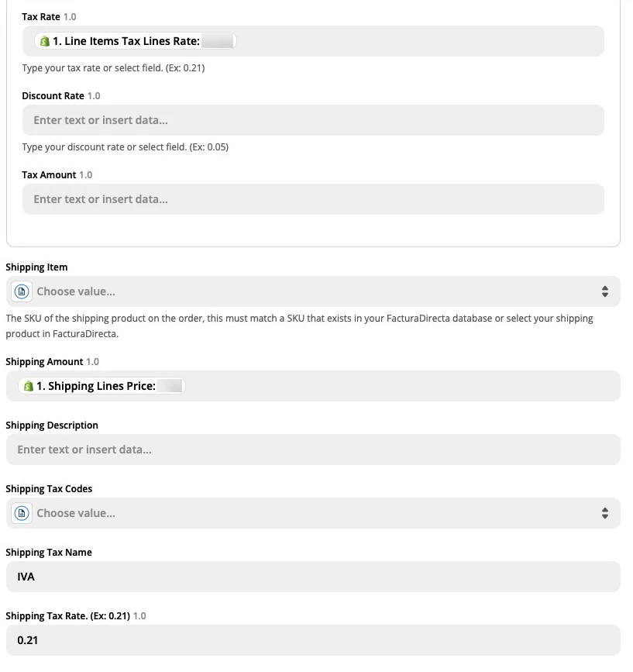Click the up-down arrows on Shipping Tax Codes
Image resolution: width=633 pixels, height=672 pixels.
(x=604, y=512)
